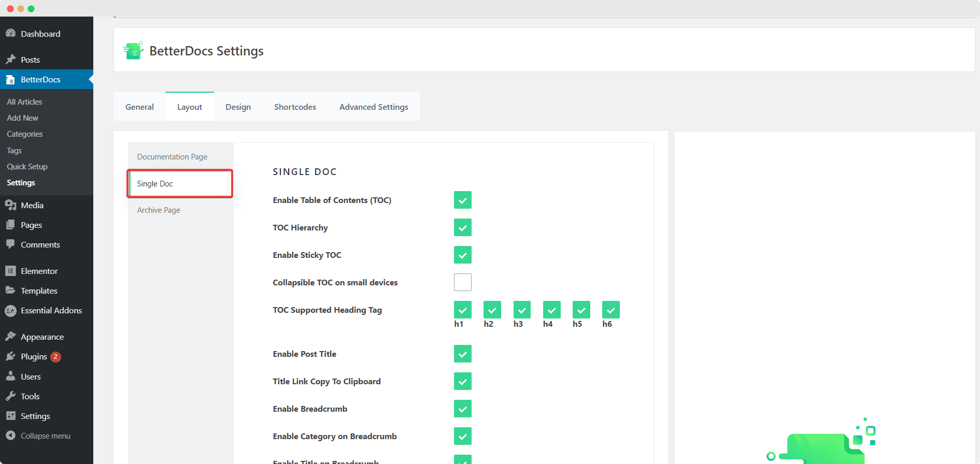Uncheck the h6 heading tag checkbox
This screenshot has width=980, height=464.
pos(611,310)
